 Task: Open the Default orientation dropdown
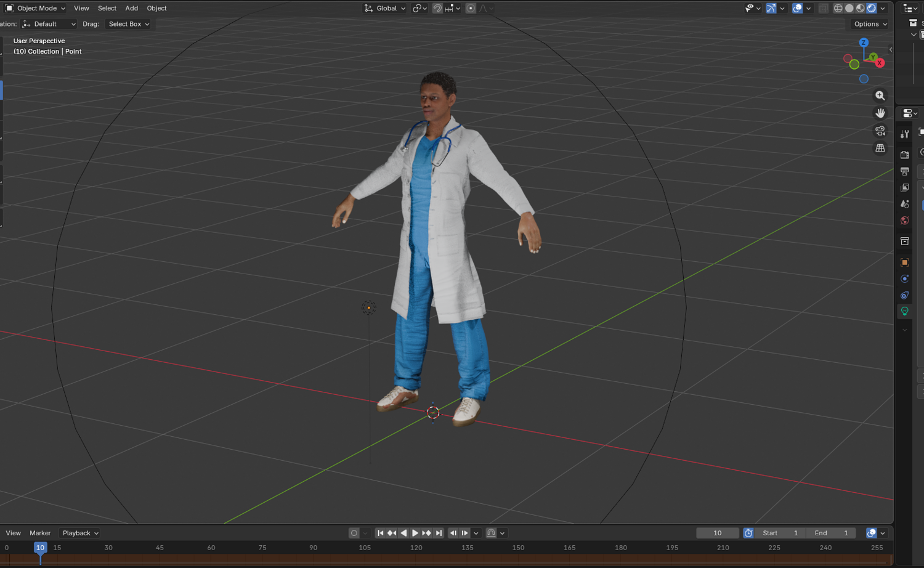click(49, 24)
